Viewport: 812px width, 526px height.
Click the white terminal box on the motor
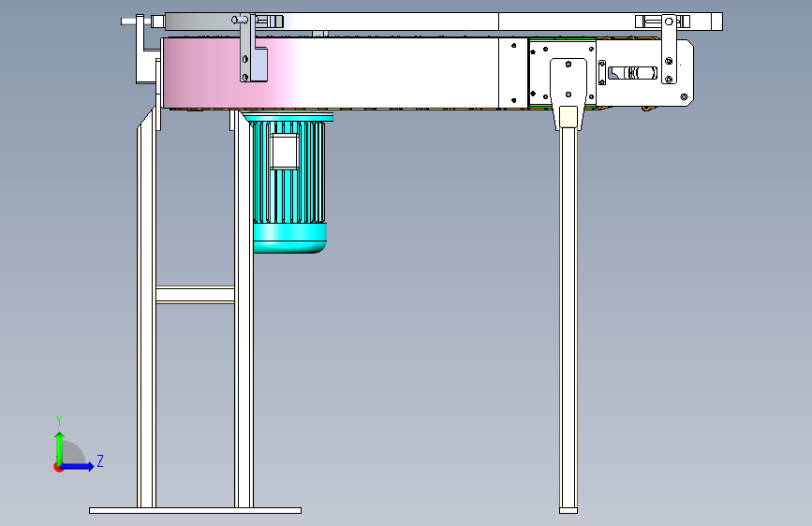pos(285,152)
